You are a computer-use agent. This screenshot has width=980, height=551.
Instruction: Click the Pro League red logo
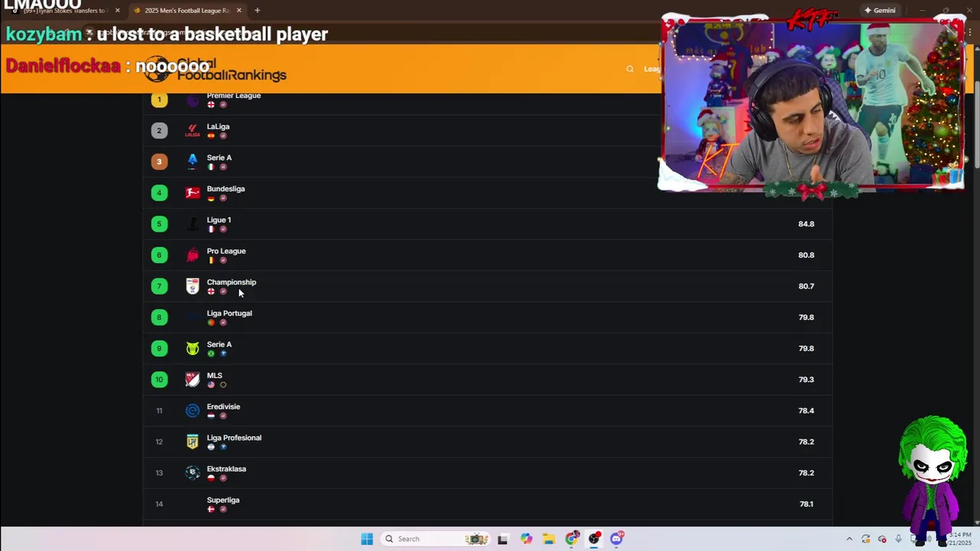point(192,255)
